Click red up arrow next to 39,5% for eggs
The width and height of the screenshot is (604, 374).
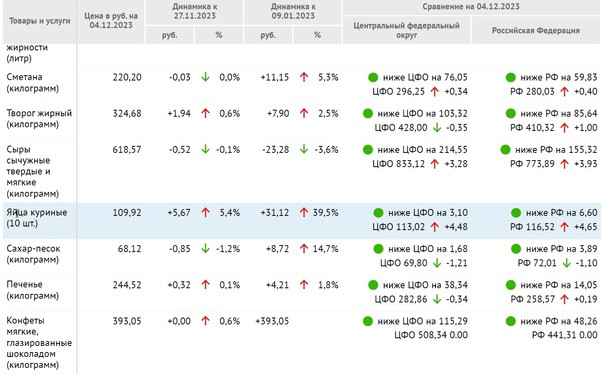click(x=304, y=212)
